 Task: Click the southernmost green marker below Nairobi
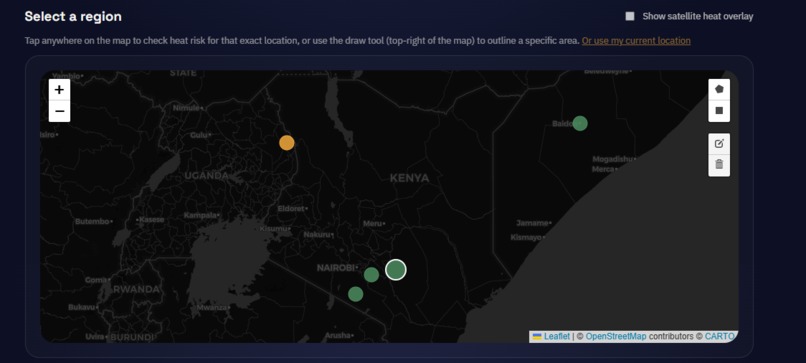coord(355,294)
